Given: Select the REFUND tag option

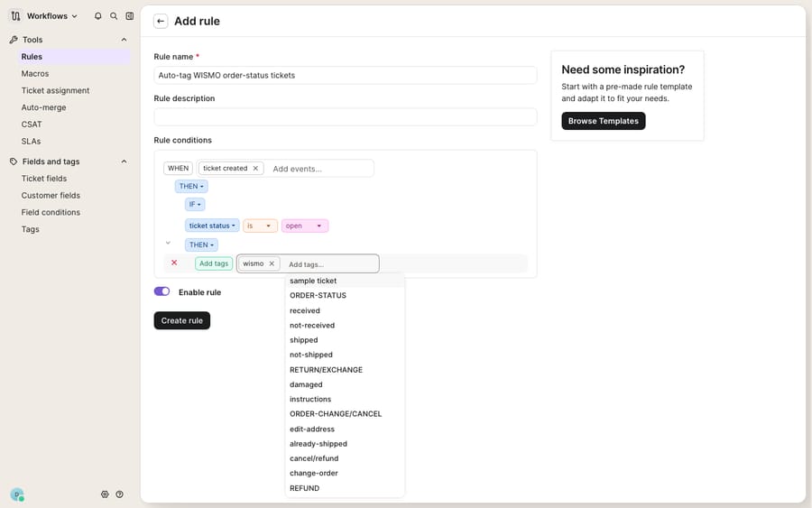Looking at the screenshot, I should 345,488.
